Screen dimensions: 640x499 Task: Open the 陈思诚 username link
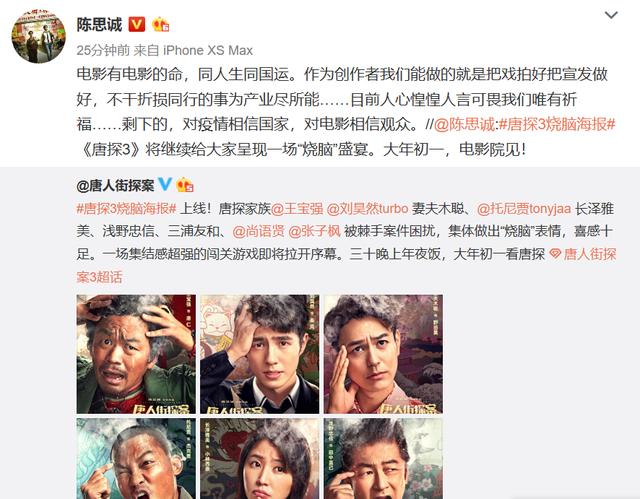99,24
